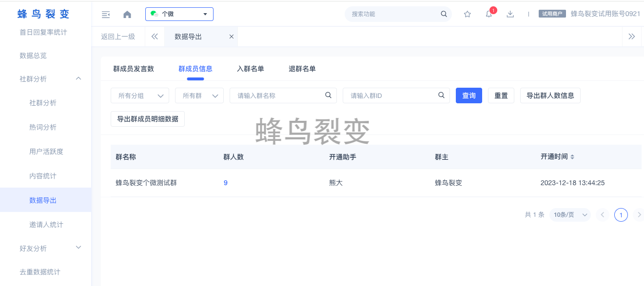The height and width of the screenshot is (286, 644).
Task: Collapse the 社群分析 sidebar section
Action: [x=78, y=79]
